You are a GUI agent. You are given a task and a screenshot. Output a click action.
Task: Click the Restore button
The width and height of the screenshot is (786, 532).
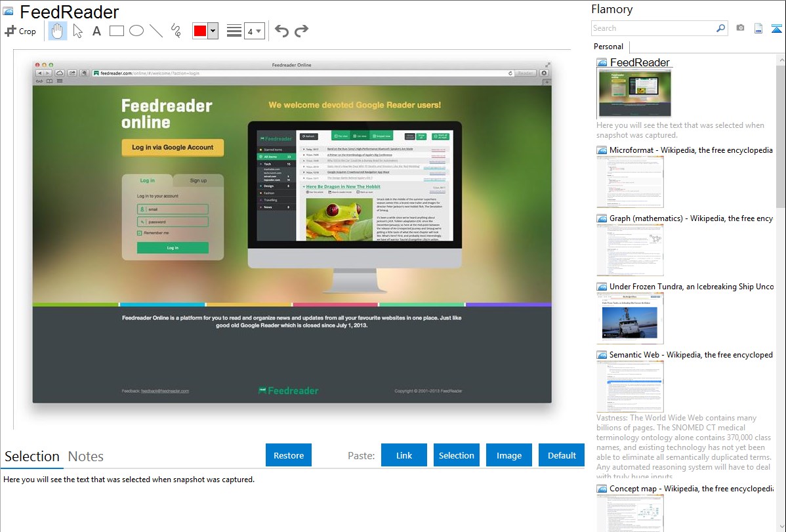[289, 455]
